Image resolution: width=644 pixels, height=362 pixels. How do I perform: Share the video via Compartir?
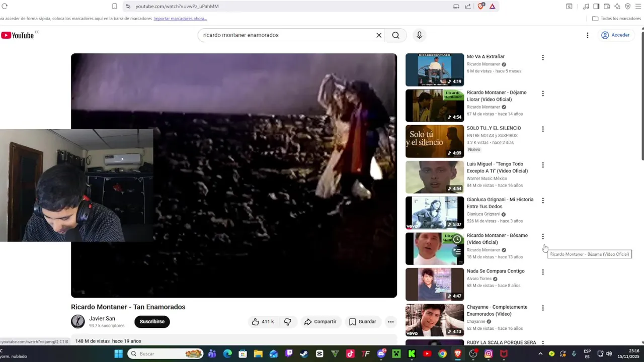[320, 322]
